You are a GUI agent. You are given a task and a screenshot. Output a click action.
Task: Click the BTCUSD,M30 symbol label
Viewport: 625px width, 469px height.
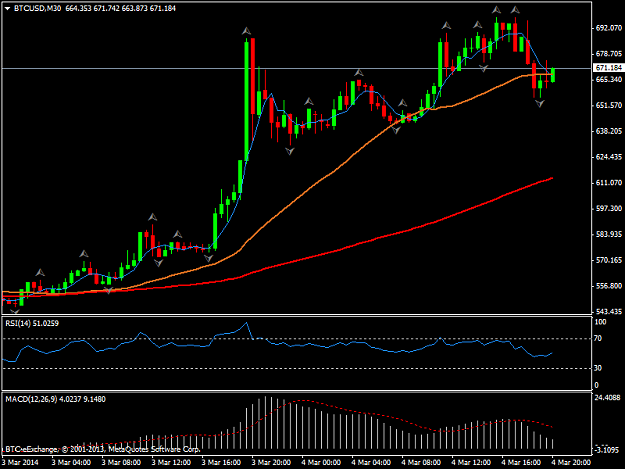pyautogui.click(x=37, y=8)
